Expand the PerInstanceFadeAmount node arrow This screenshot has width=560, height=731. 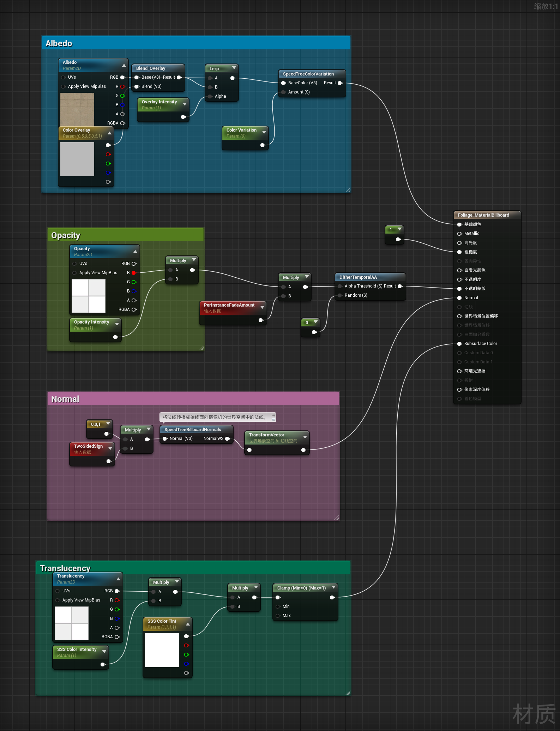click(262, 307)
